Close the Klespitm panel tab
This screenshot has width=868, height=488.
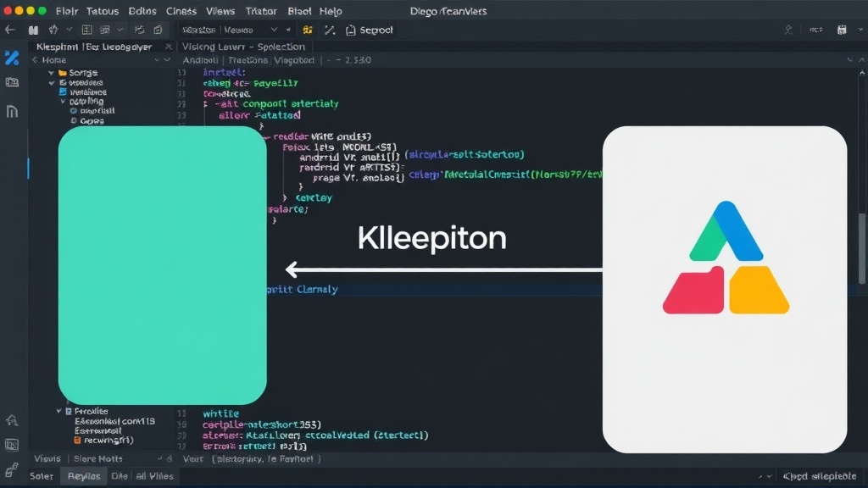[x=169, y=47]
